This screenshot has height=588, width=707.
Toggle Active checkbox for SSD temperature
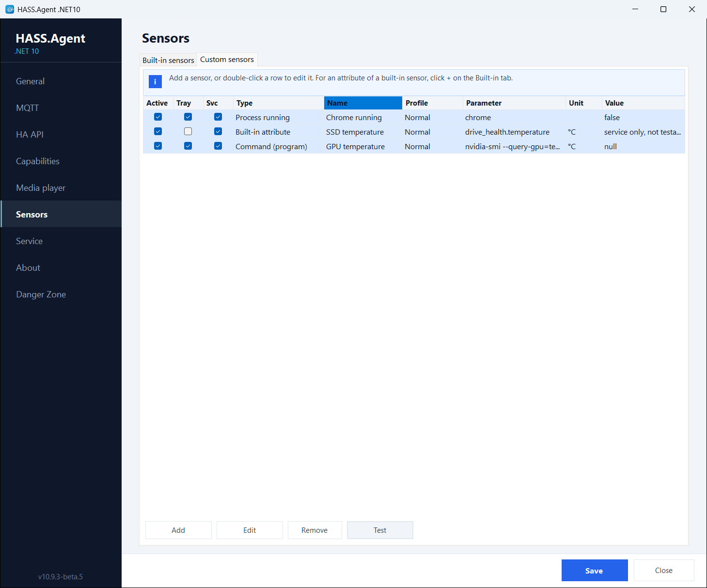pyautogui.click(x=158, y=131)
